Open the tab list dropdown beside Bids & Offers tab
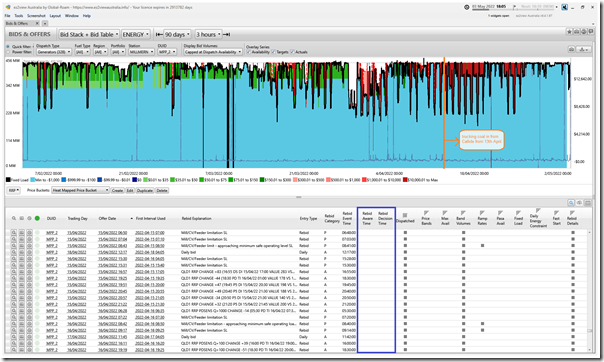Screen dimensions: 604x362 tap(45, 23)
